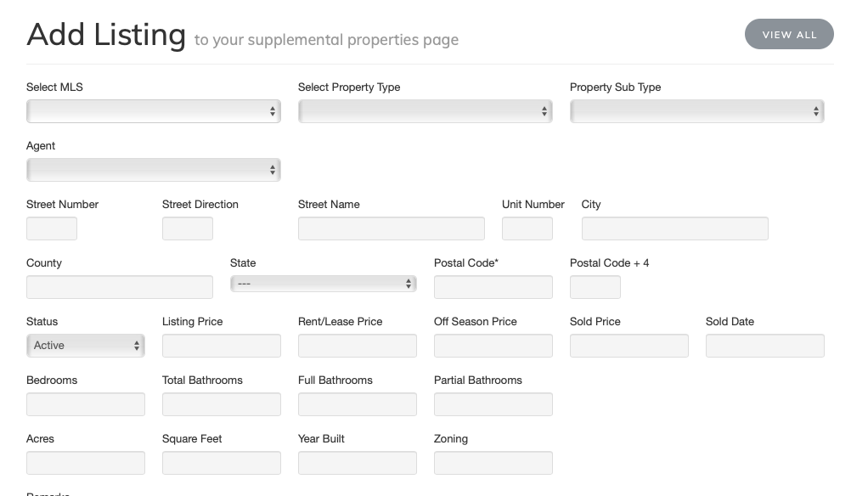Screen dimensions: 868x496
Task: Click the View All button
Action: click(x=789, y=35)
